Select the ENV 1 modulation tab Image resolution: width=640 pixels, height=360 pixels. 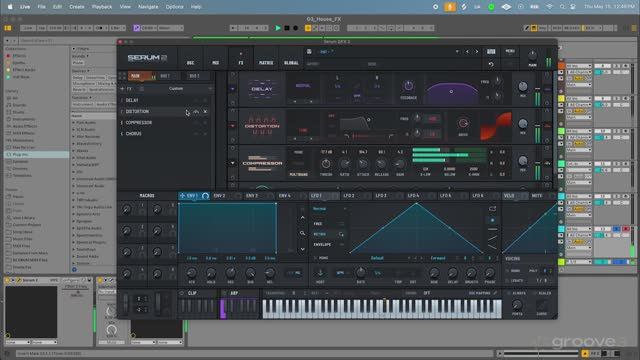coord(194,196)
